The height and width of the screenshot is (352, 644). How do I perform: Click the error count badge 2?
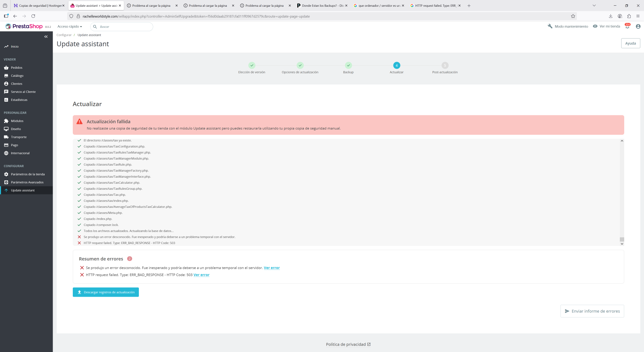pyautogui.click(x=129, y=259)
